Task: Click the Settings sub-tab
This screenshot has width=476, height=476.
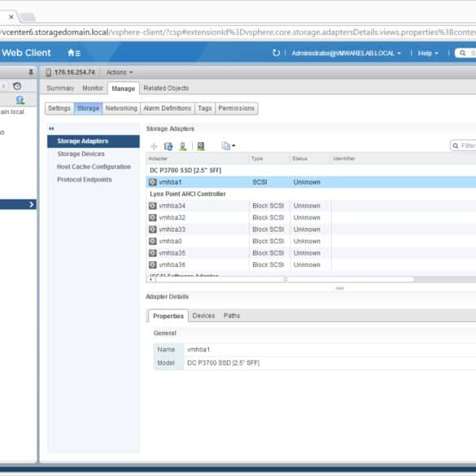Action: point(59,108)
